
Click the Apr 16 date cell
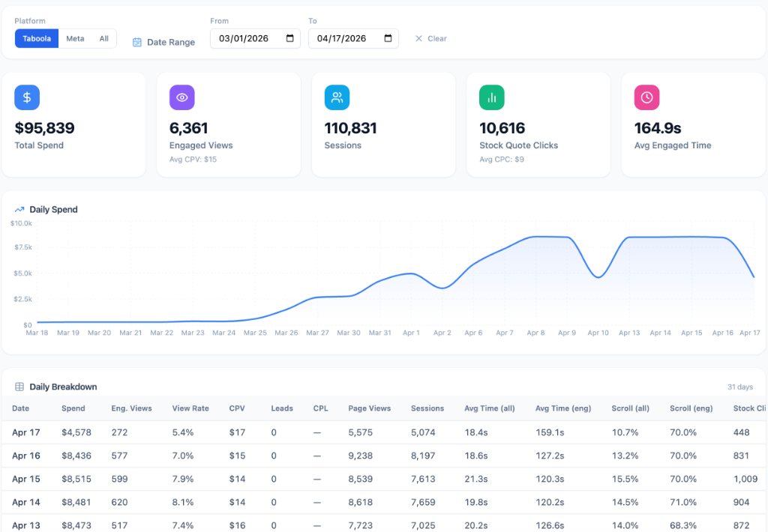(x=26, y=456)
